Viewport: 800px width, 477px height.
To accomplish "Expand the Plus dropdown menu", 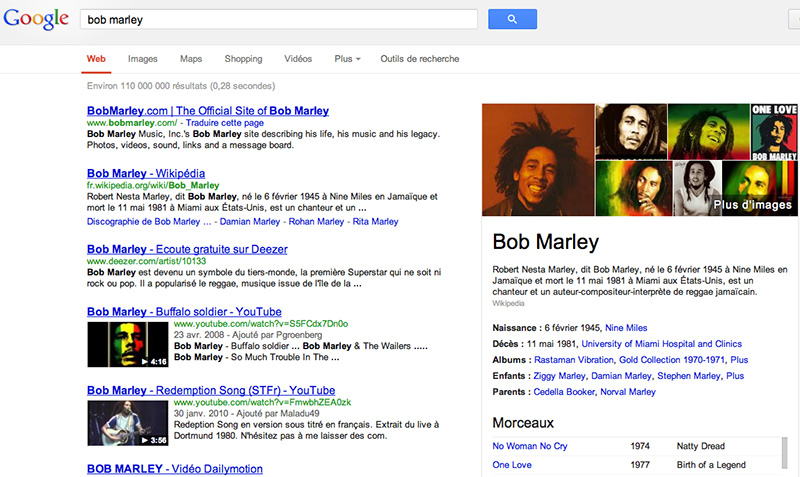I will coord(347,59).
